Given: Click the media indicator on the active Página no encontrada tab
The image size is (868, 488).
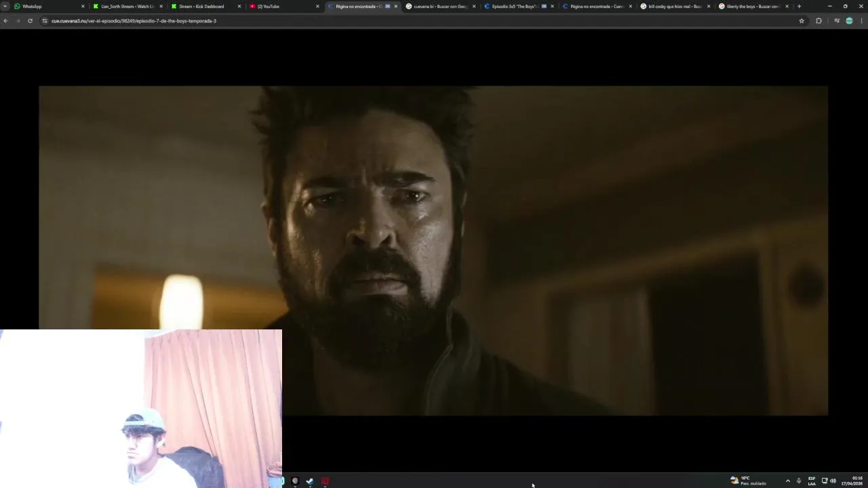Looking at the screenshot, I should [388, 6].
